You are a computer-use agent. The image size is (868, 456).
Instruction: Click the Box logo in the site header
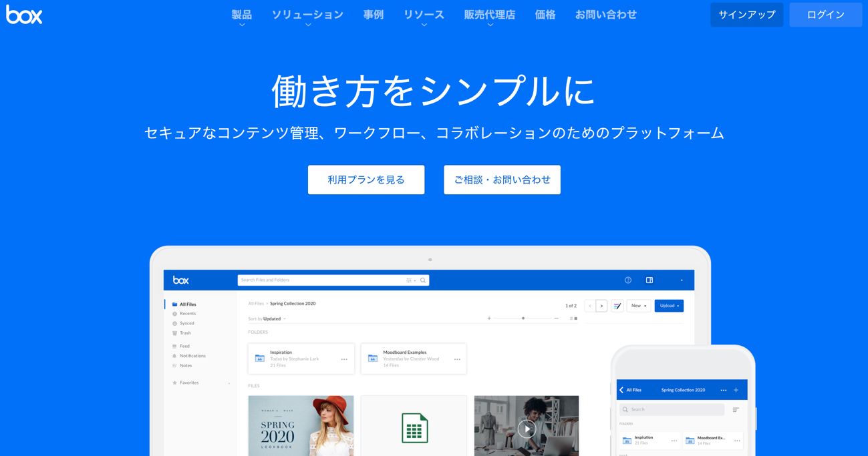pos(24,15)
